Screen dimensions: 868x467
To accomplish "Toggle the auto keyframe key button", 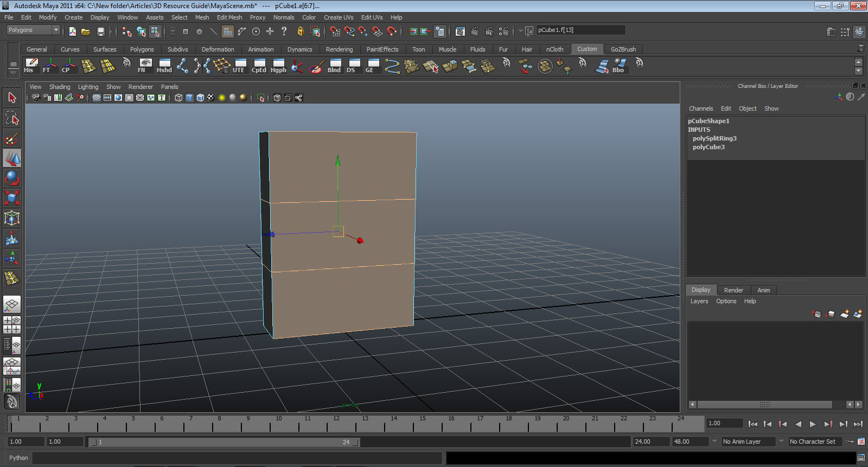I will 850,442.
